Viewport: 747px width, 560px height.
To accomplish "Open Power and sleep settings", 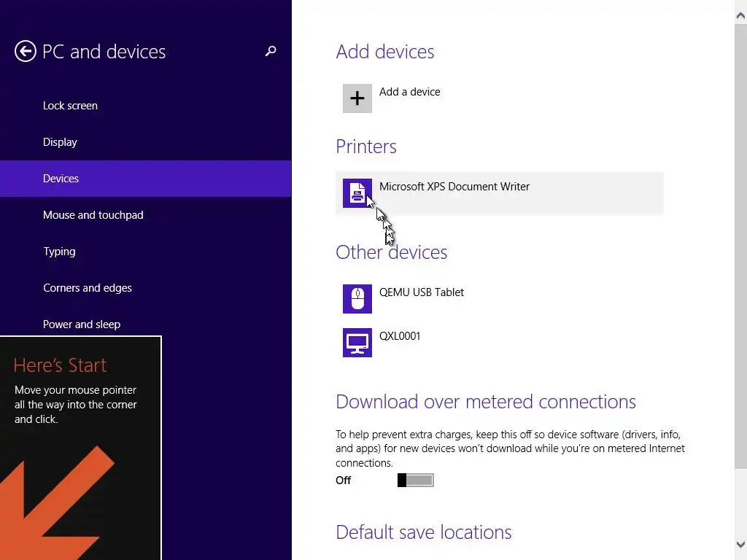I will click(146, 324).
